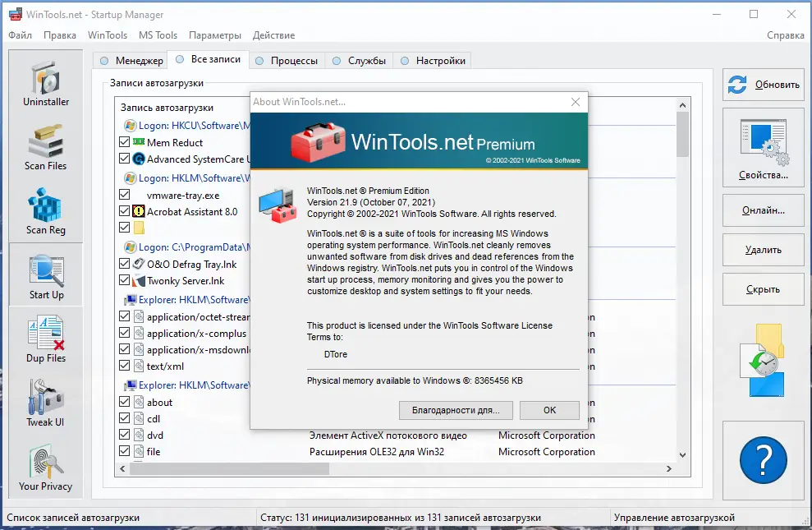This screenshot has width=812, height=530.
Task: Toggle the text/xml entry checkbox
Action: click(124, 366)
